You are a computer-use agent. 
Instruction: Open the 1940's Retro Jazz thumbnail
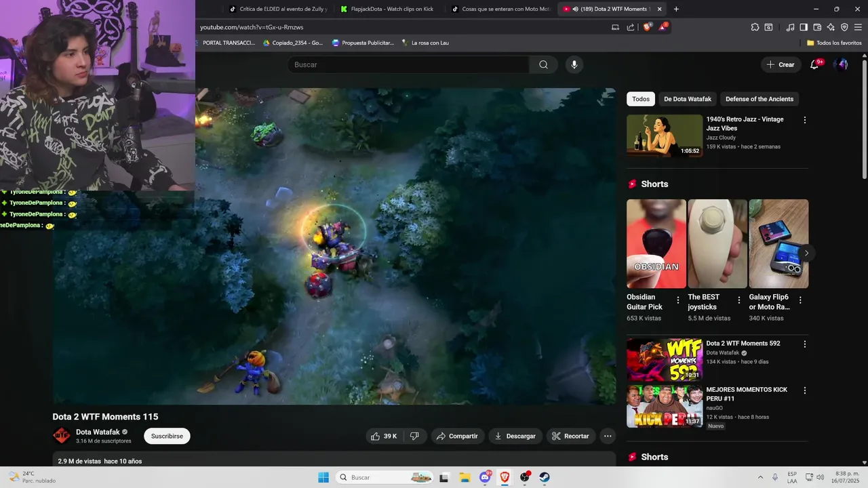coord(665,136)
